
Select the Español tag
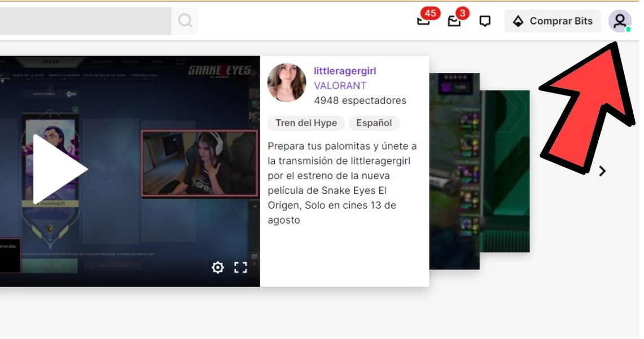(x=374, y=123)
